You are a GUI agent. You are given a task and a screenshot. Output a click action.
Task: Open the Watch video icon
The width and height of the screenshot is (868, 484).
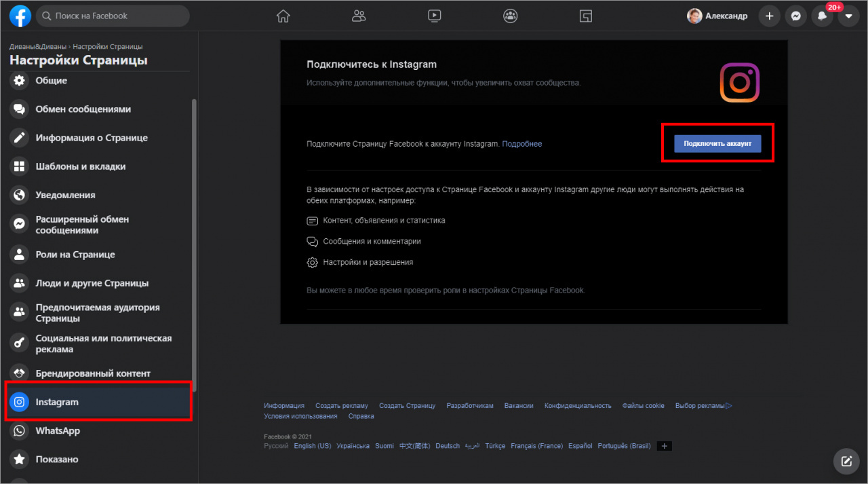pos(435,16)
